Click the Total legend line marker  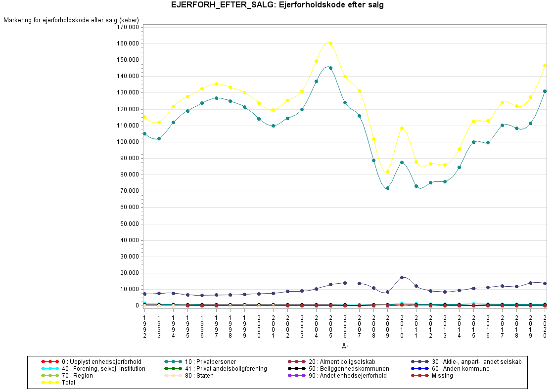pyautogui.click(x=50, y=383)
